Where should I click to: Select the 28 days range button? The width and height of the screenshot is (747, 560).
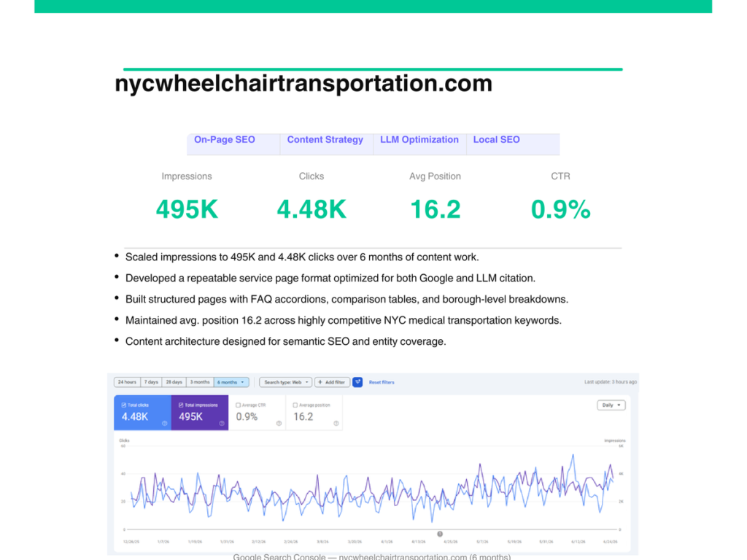click(174, 382)
